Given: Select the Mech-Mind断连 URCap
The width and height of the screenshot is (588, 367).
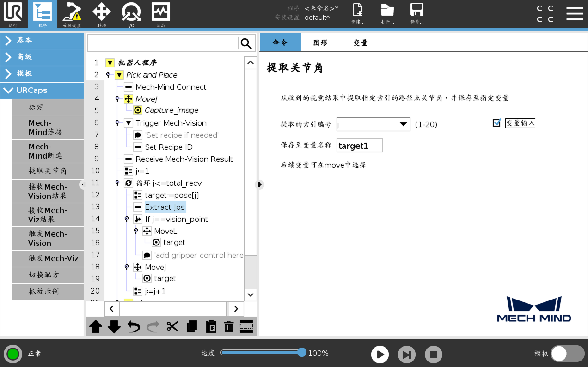Looking at the screenshot, I should [48, 151].
